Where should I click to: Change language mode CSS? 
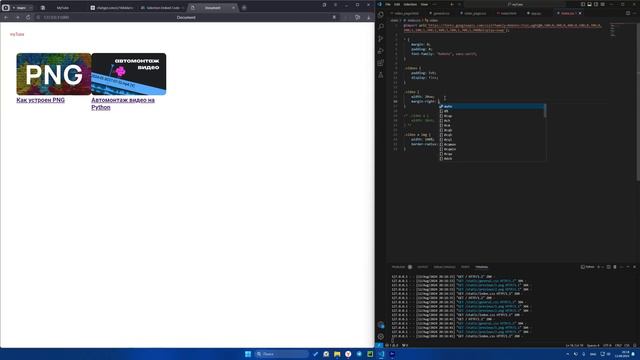(x=627, y=345)
